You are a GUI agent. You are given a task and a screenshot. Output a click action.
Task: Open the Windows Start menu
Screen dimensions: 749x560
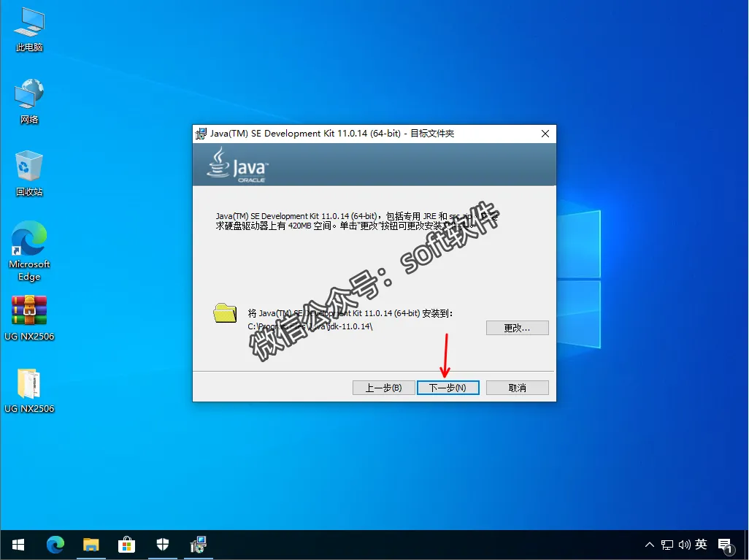coord(18,545)
